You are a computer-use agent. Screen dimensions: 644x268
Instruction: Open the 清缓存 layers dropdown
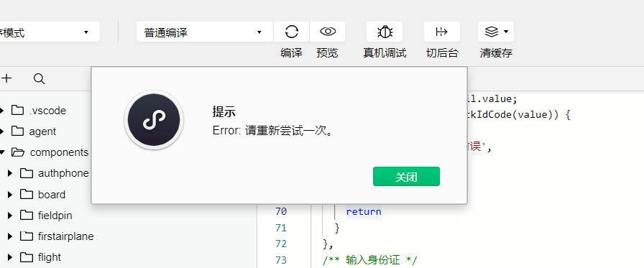click(496, 32)
